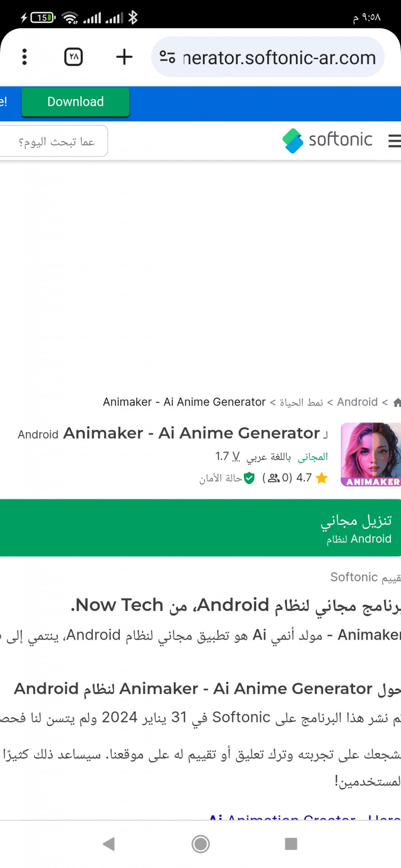This screenshot has width=401, height=868.
Task: Open the version 1.7 V link
Action: pos(228,456)
